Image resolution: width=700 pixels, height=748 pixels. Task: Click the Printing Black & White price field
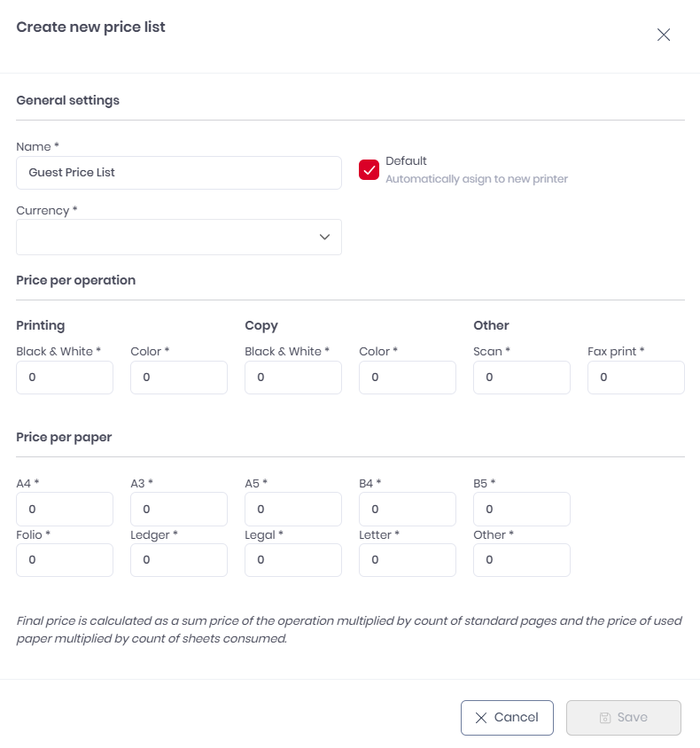pos(65,378)
